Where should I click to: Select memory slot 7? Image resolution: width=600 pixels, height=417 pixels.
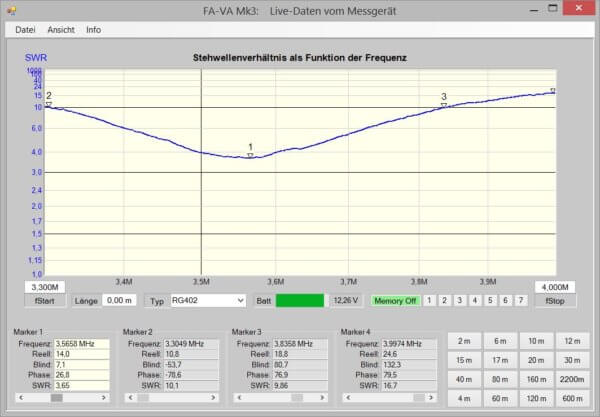coord(521,301)
